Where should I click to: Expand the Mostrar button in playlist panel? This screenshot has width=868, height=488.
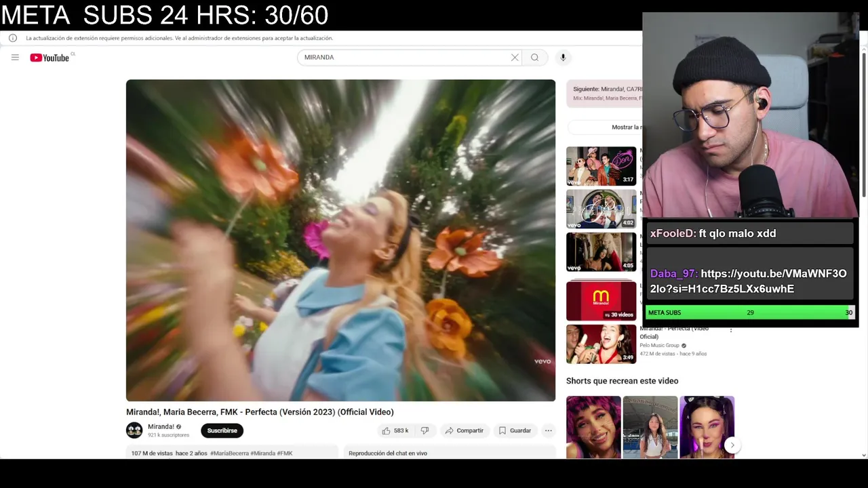pos(605,127)
